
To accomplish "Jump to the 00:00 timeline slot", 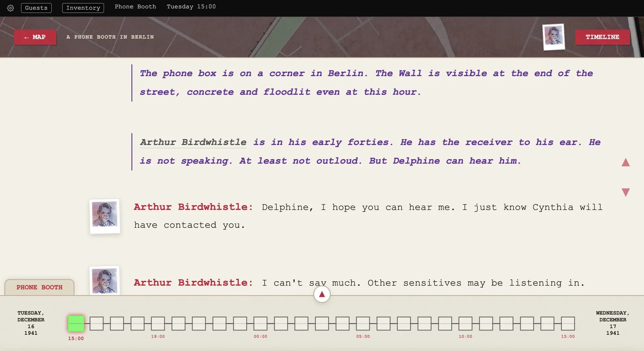I will coord(261,323).
